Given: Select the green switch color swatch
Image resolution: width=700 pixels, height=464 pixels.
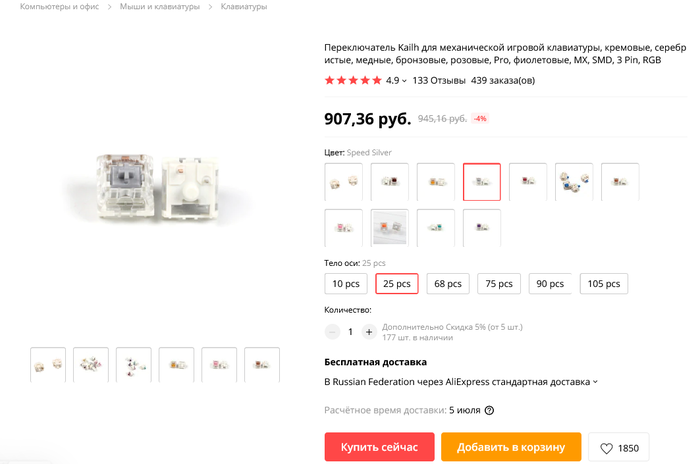Looking at the screenshot, I should point(435,227).
